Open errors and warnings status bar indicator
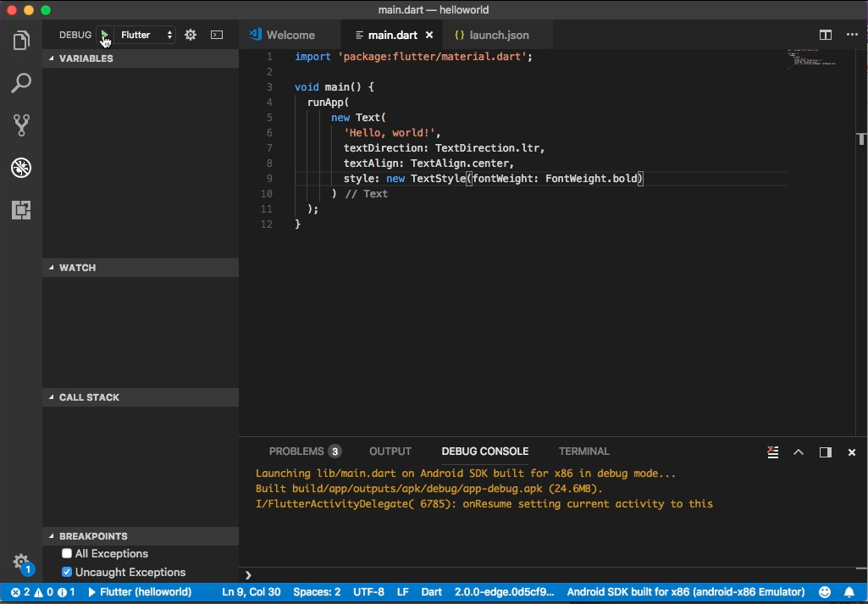The image size is (868, 604). click(42, 592)
